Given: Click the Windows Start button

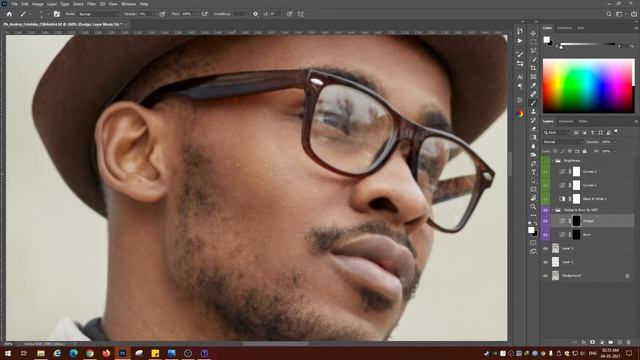Looking at the screenshot, I should pos(8,353).
